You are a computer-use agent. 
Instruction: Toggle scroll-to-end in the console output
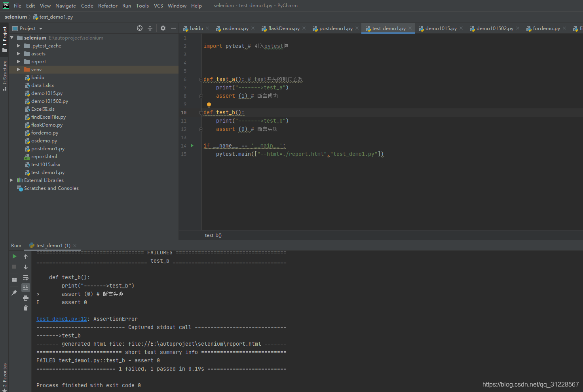pos(25,288)
